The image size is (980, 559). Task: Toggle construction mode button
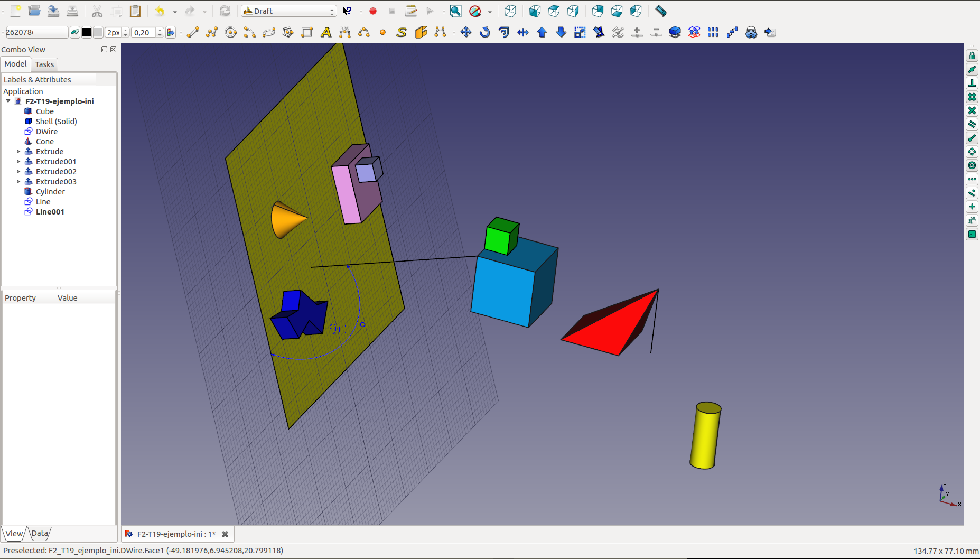coord(75,33)
